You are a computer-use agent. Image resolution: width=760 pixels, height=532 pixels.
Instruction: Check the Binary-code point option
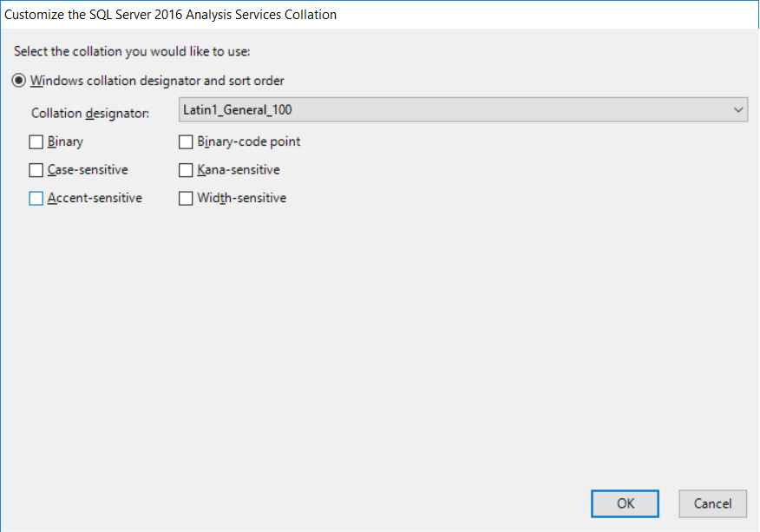(186, 142)
